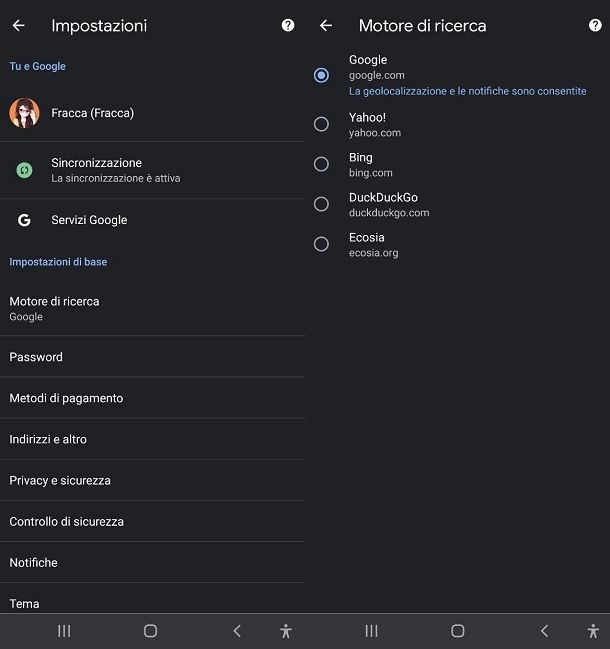Tap duckduckgo.com URL text
Image resolution: width=610 pixels, height=649 pixels.
[389, 213]
